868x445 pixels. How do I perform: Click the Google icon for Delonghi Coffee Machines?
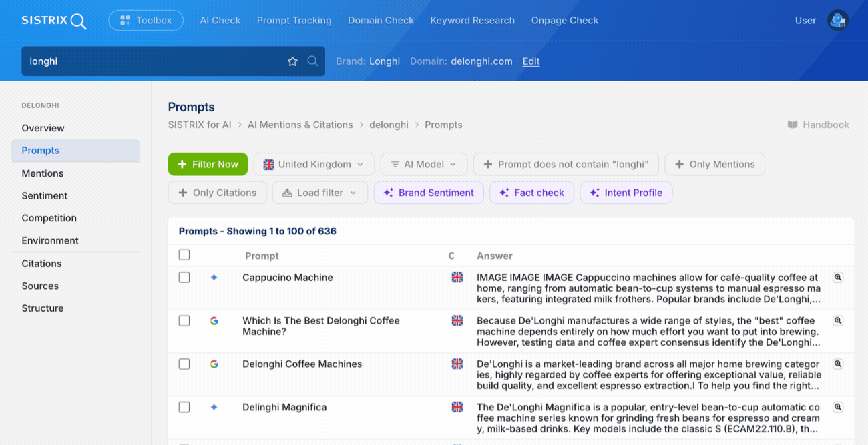tap(214, 364)
